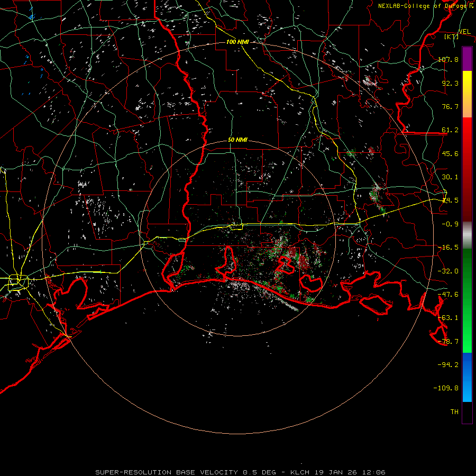This screenshot has height=476, width=476.
Task: Select the 107.8 value on velocity scale
Action: pyautogui.click(x=448, y=59)
